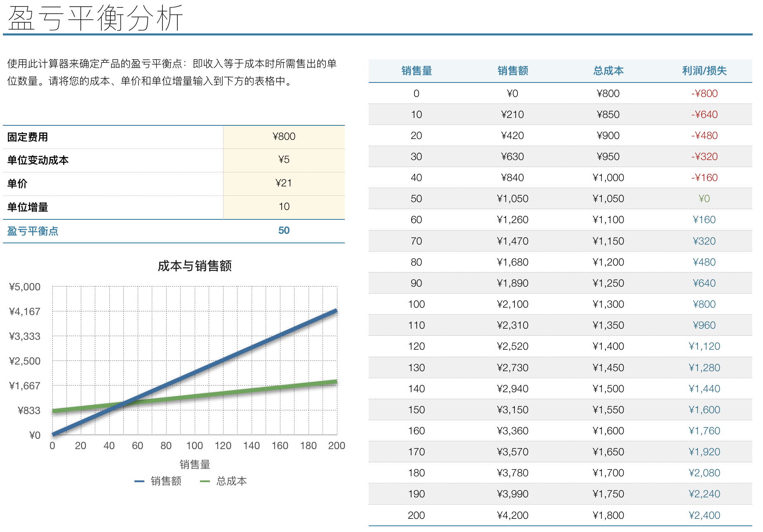Click the ¥5,000 label on the chart's vertical axis
Viewport: 763px width, 532px height.
pyautogui.click(x=25, y=287)
